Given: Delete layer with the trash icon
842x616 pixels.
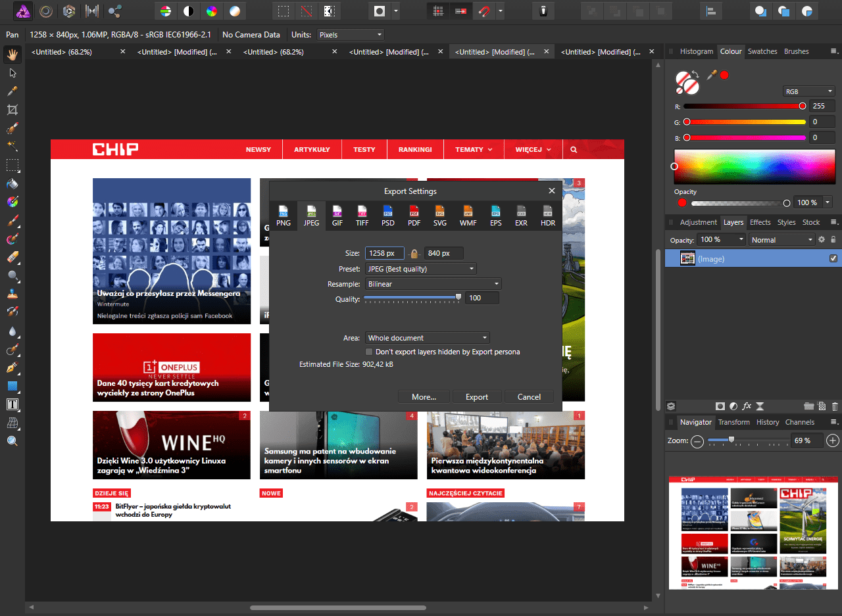Looking at the screenshot, I should [x=836, y=407].
